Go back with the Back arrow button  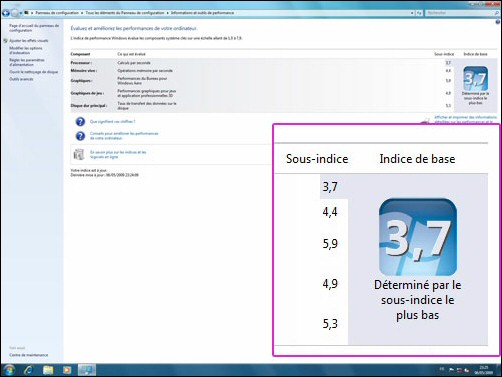coord(6,13)
